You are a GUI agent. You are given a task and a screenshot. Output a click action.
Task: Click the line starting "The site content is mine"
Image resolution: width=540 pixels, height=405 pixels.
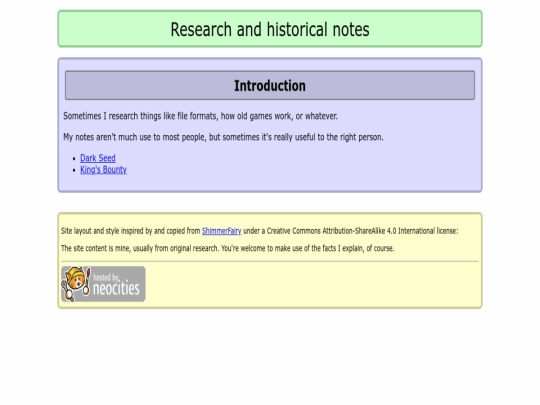tap(228, 248)
